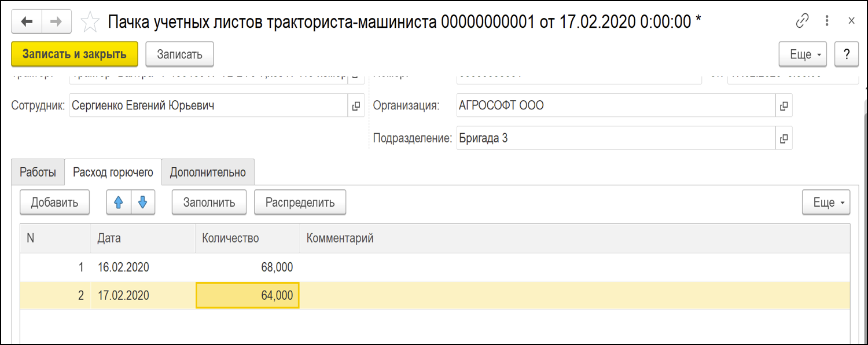The width and height of the screenshot is (868, 345).
Task: Open the Сотрудник field's linked record icon
Action: pyautogui.click(x=356, y=106)
